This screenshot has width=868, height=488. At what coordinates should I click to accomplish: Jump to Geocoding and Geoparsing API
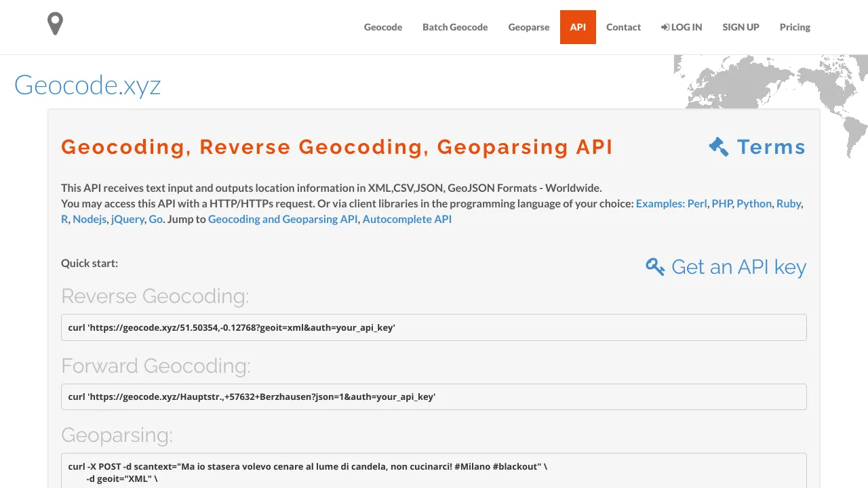point(283,219)
